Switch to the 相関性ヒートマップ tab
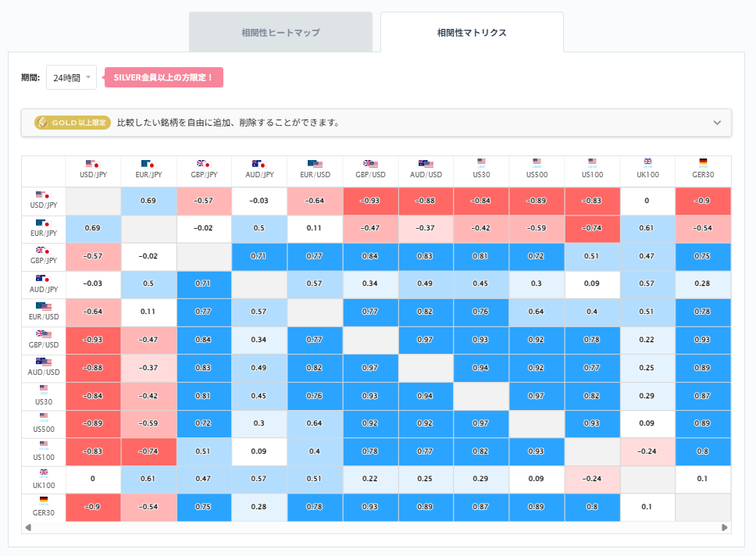Viewport: 756px width, 556px height. coord(280,32)
